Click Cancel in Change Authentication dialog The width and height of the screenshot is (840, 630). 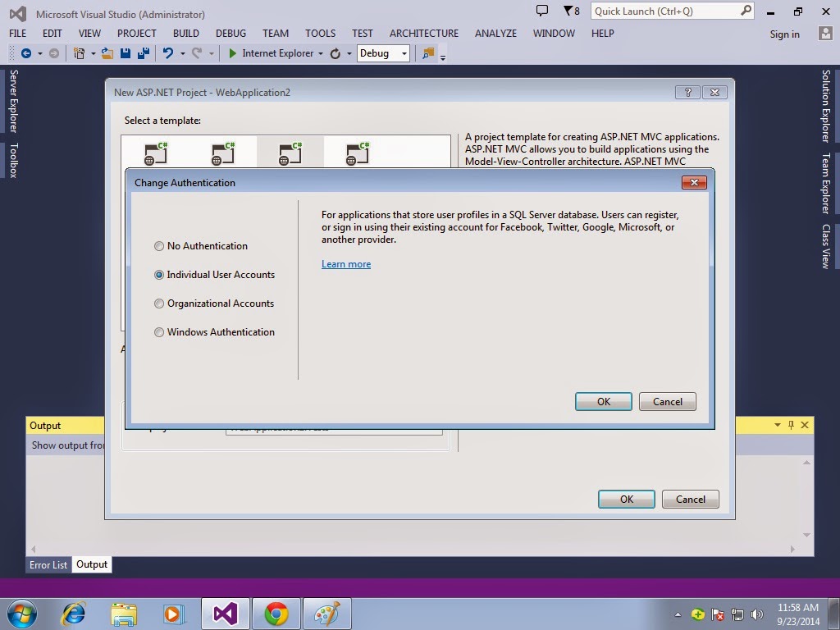[x=668, y=402]
